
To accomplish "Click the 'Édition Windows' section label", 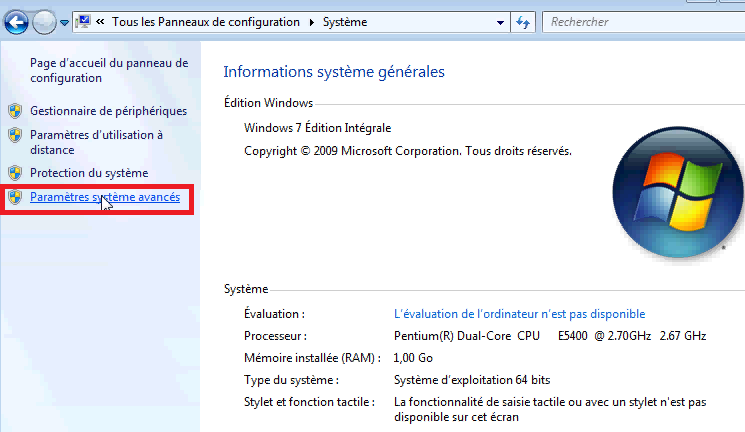I will coord(268,103).
